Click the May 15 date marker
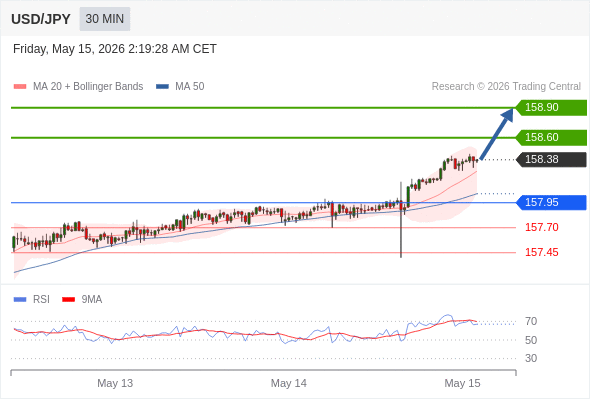 click(x=462, y=383)
